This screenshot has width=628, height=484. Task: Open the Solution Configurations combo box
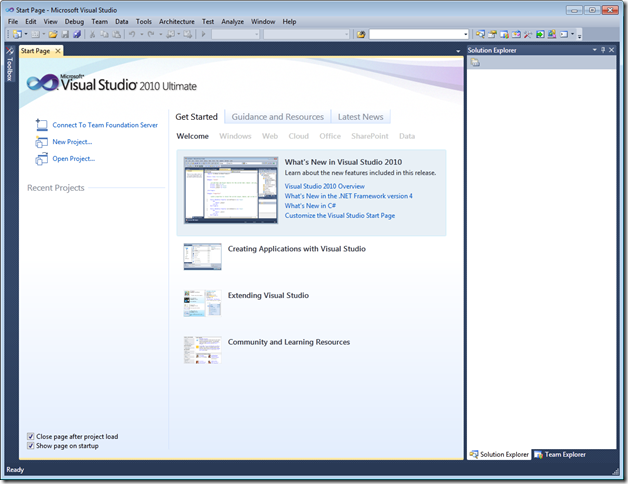coord(236,34)
